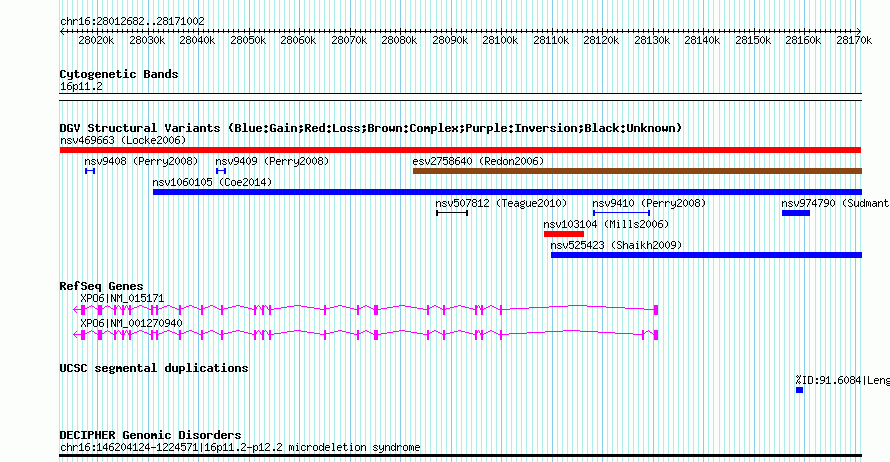Select the nsv525423 (Shaikh2009) label

coord(616,245)
